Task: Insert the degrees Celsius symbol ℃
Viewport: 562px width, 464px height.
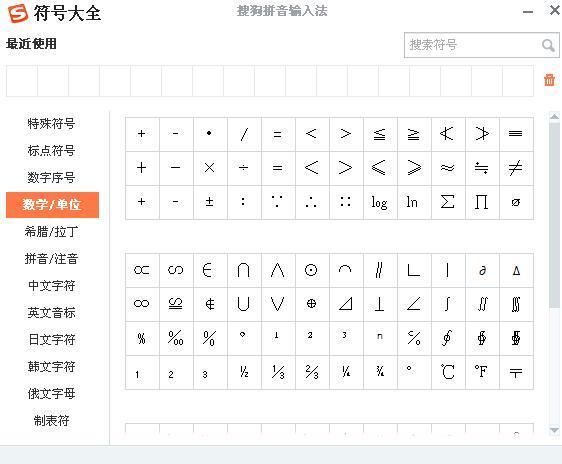Action: point(448,372)
